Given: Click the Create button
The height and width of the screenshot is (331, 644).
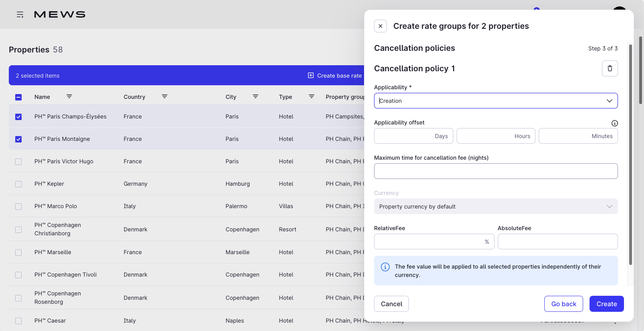Looking at the screenshot, I should [607, 304].
